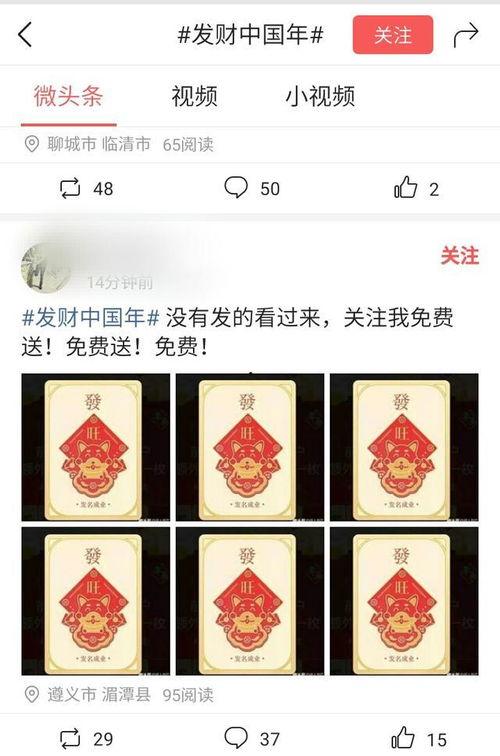Repost the post with 48 reposts
This screenshot has height=756, width=500.
[x=70, y=189]
